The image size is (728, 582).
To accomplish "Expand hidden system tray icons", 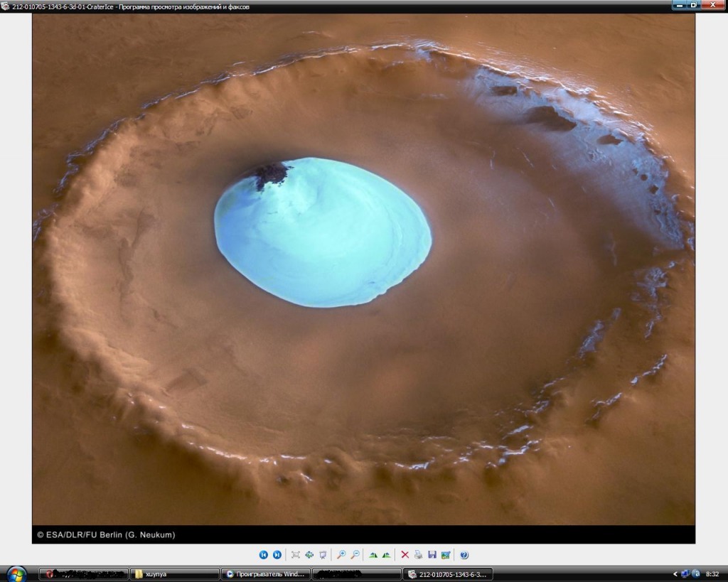I will coord(675,574).
